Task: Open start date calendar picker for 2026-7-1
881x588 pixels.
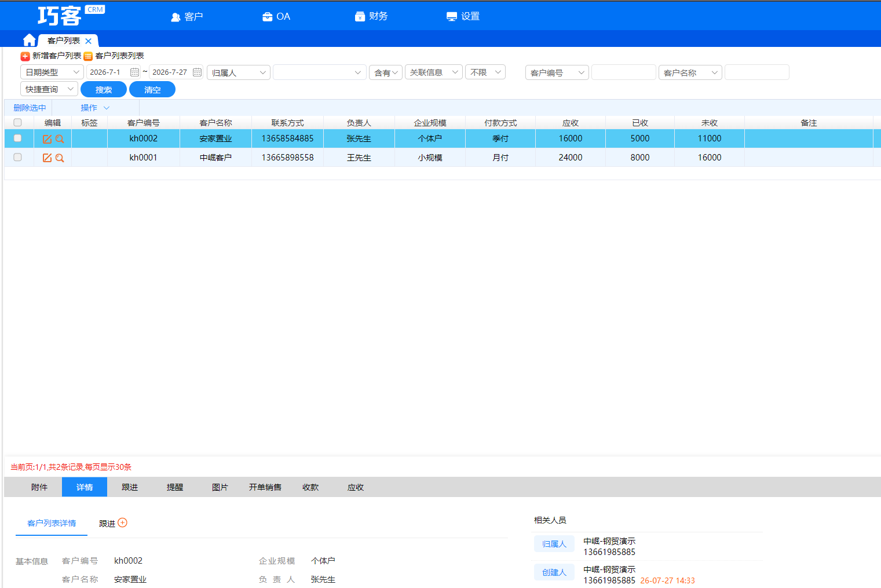Action: [x=134, y=72]
